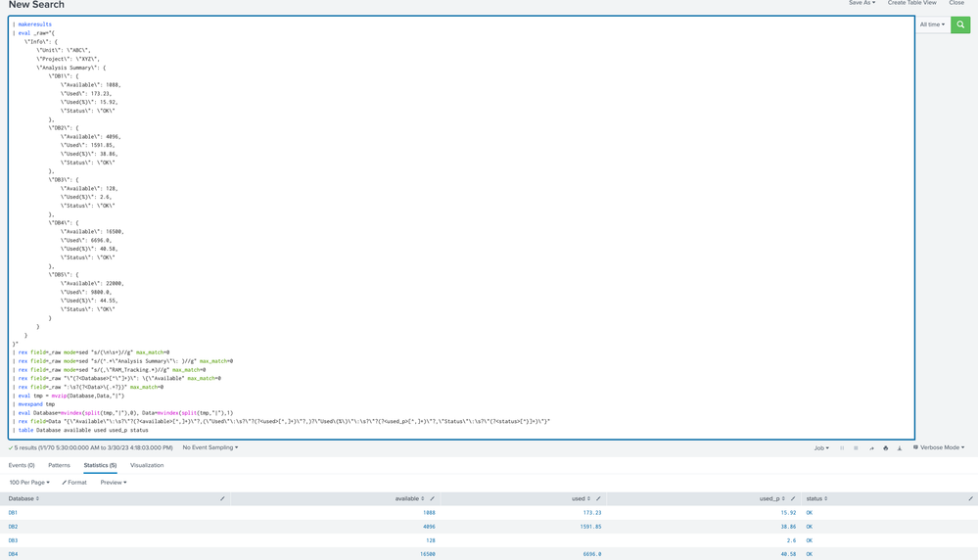978x560 pixels.
Task: Open the All time range picker
Action: tap(932, 24)
